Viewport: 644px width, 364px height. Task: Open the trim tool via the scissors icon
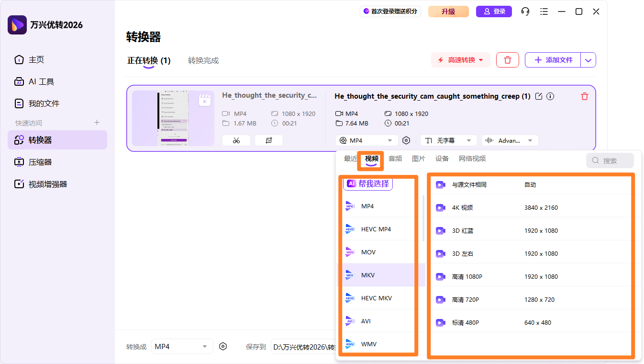point(236,140)
